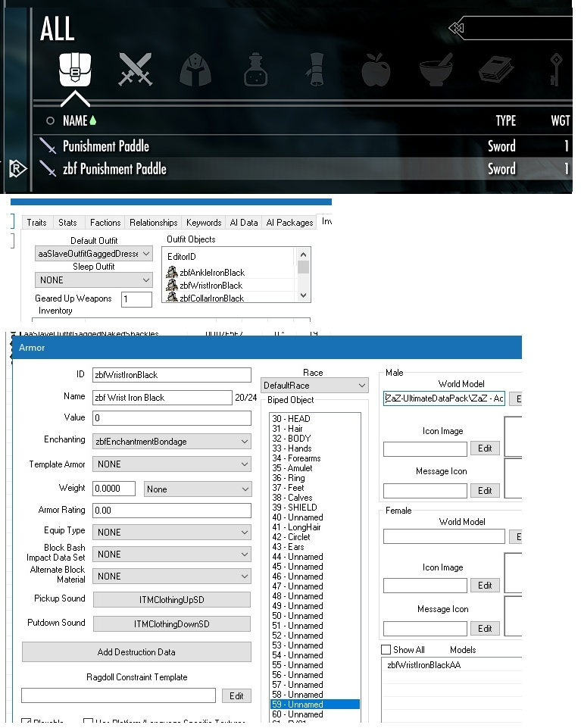This screenshot has width=581, height=728.
Task: Open the Potions bottle category
Action: click(x=255, y=70)
